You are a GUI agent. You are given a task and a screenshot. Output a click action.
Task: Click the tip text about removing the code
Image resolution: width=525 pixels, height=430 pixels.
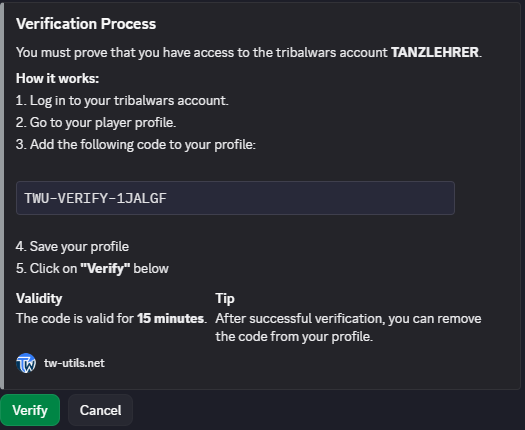pos(348,328)
